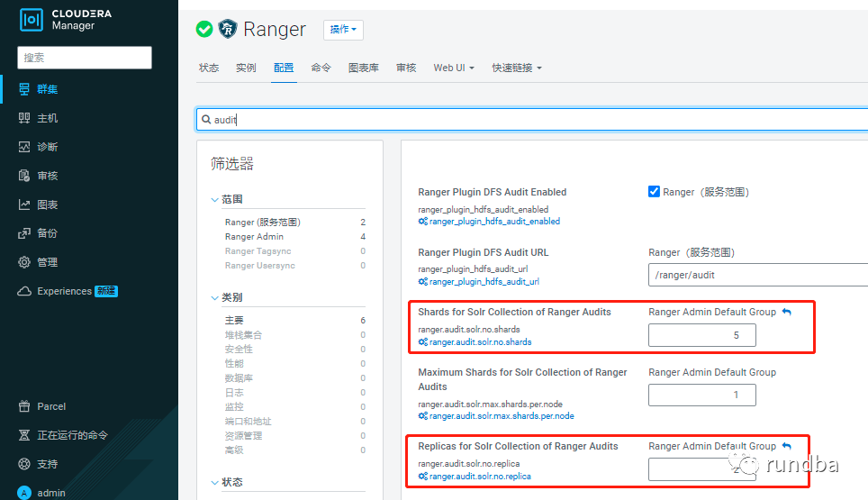Click the Ranger service shield icon
This screenshot has height=500, width=868.
pos(228,29)
